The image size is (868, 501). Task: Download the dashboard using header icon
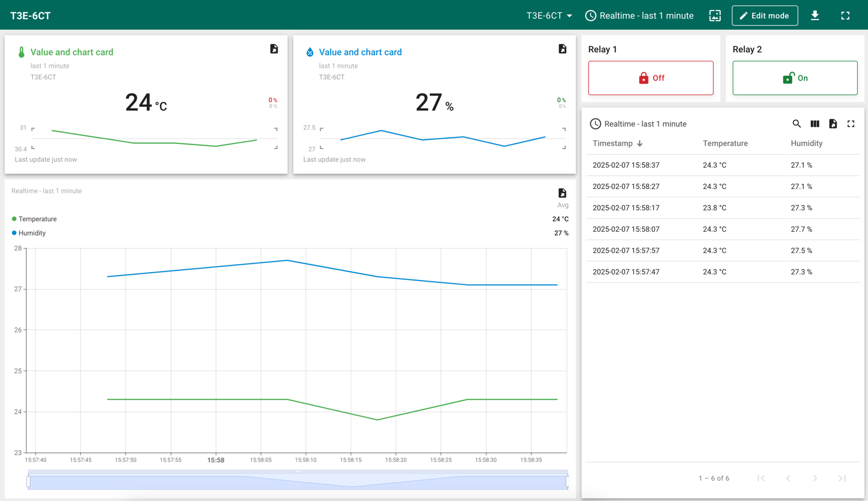point(815,16)
